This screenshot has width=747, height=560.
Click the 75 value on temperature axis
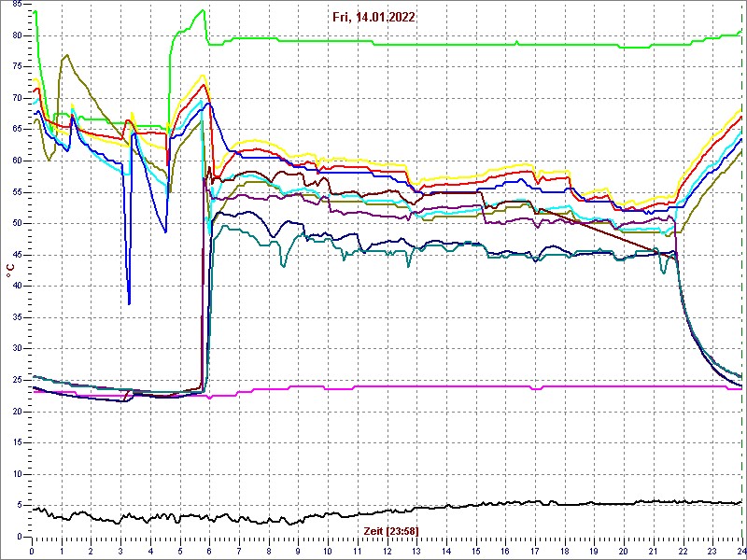tap(18, 67)
